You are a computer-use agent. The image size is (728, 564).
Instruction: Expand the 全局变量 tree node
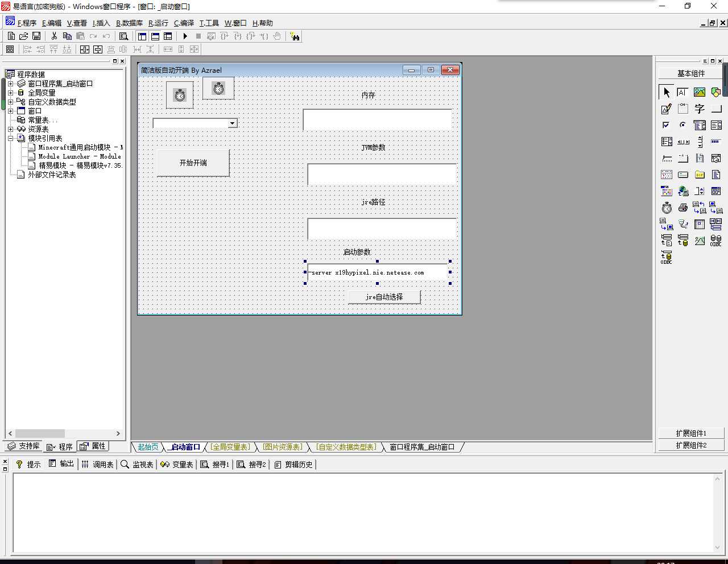click(x=10, y=93)
